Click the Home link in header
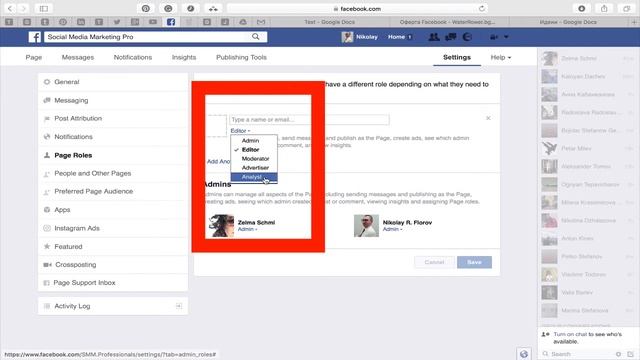Screen dimensions: 640x360 point(396,37)
